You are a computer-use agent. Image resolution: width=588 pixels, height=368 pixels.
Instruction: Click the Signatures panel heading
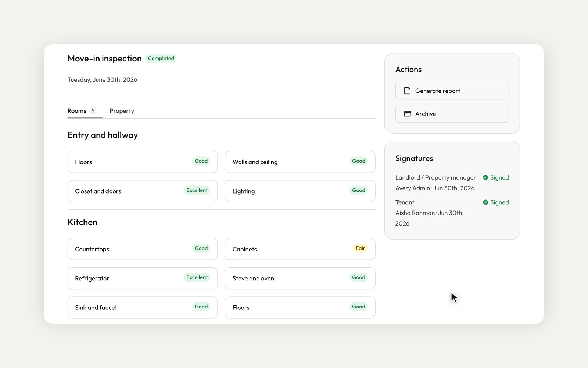point(414,158)
